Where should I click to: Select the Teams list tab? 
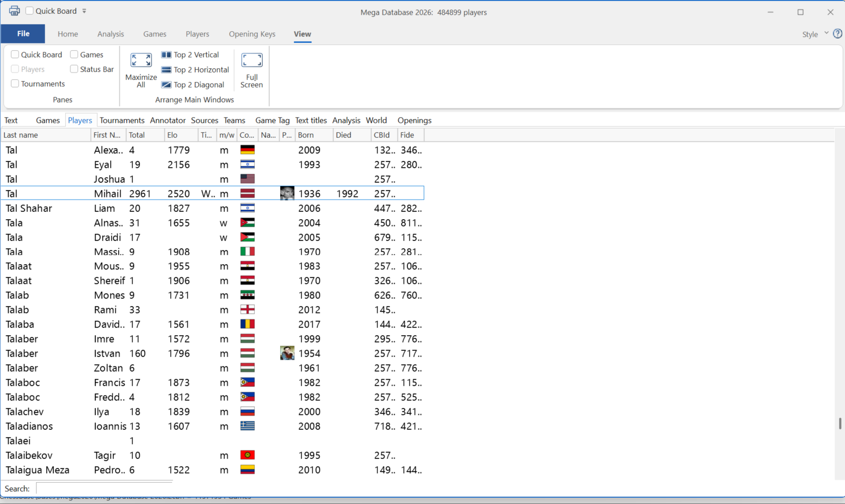(x=234, y=120)
